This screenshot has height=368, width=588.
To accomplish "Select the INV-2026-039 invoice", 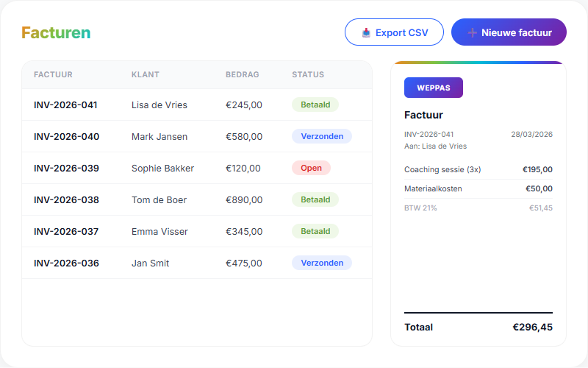I will click(66, 169).
